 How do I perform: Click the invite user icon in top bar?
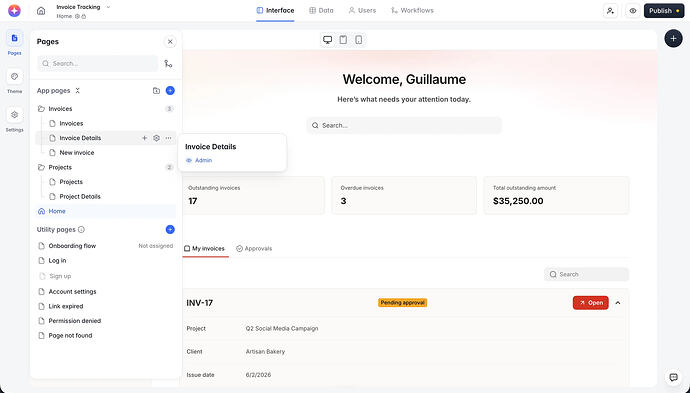click(x=610, y=11)
